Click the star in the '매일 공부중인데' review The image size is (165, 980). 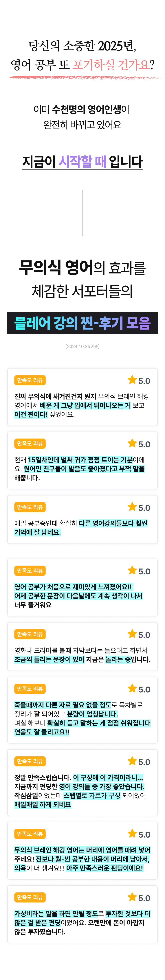pos(132,507)
